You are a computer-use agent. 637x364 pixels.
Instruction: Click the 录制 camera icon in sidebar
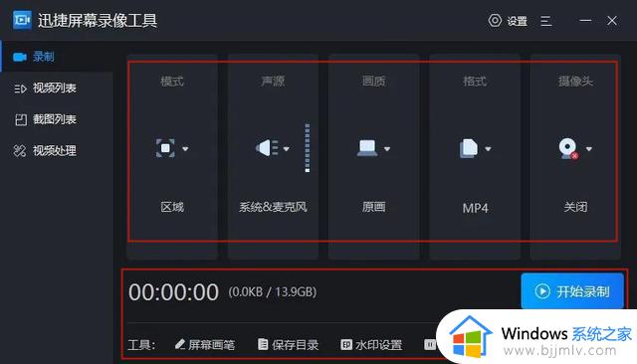click(x=20, y=57)
